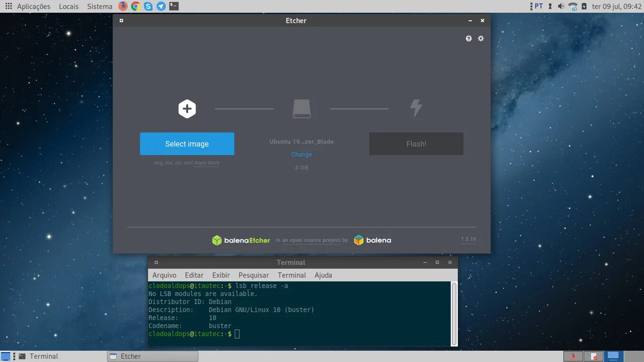Open the Pesquisar menu in Terminal
Viewport: 644px width, 362px height.
pos(254,275)
